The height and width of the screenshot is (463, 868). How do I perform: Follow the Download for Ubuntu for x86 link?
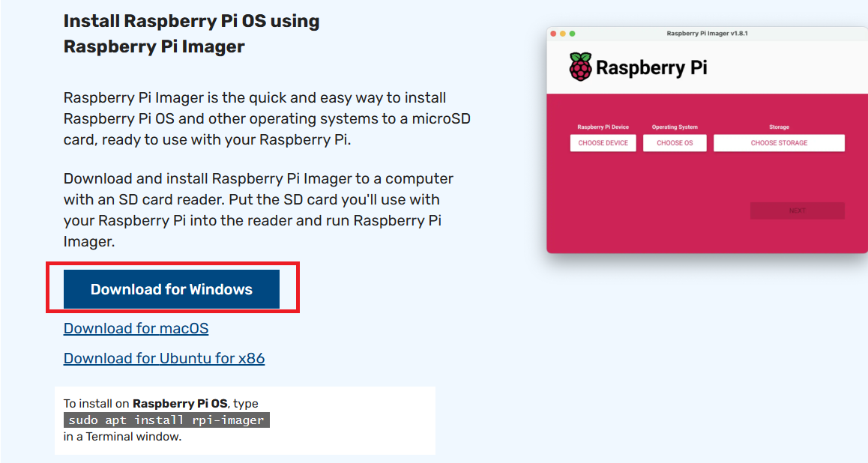tap(164, 358)
